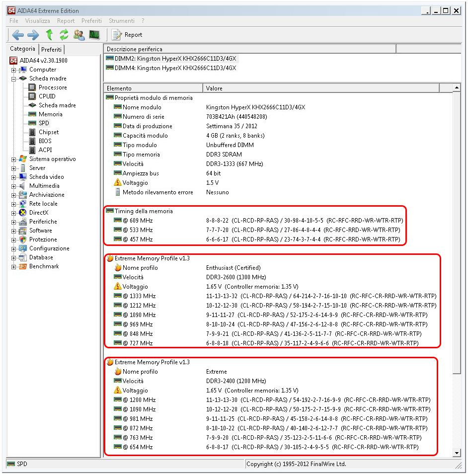
Task: Click the scroll up arrow of details list
Action: click(457, 88)
